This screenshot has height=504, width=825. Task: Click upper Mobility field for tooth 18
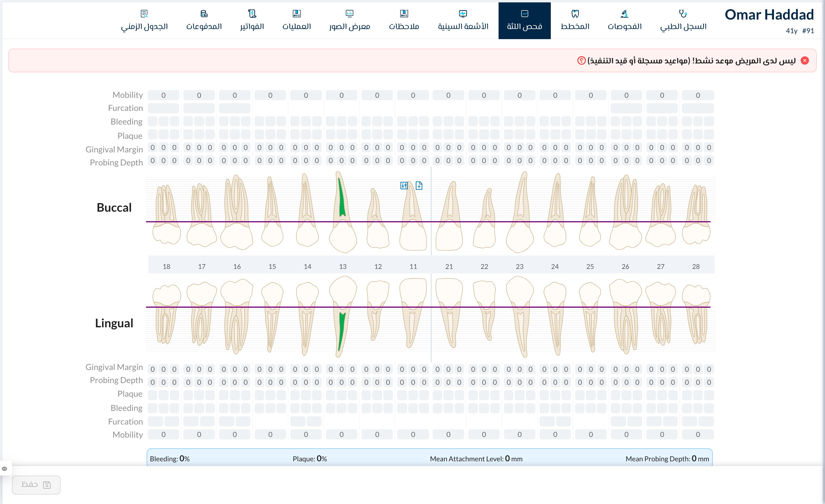coord(164,95)
